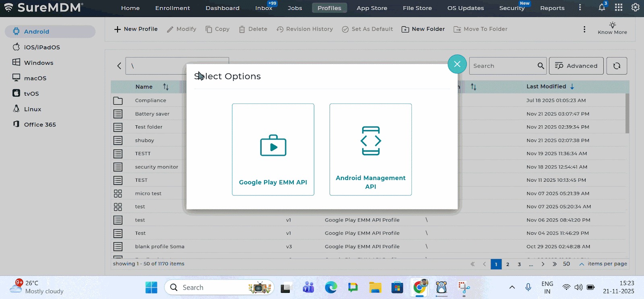Click the Know More lightbulb icon
The height and width of the screenshot is (299, 644).
point(612,25)
